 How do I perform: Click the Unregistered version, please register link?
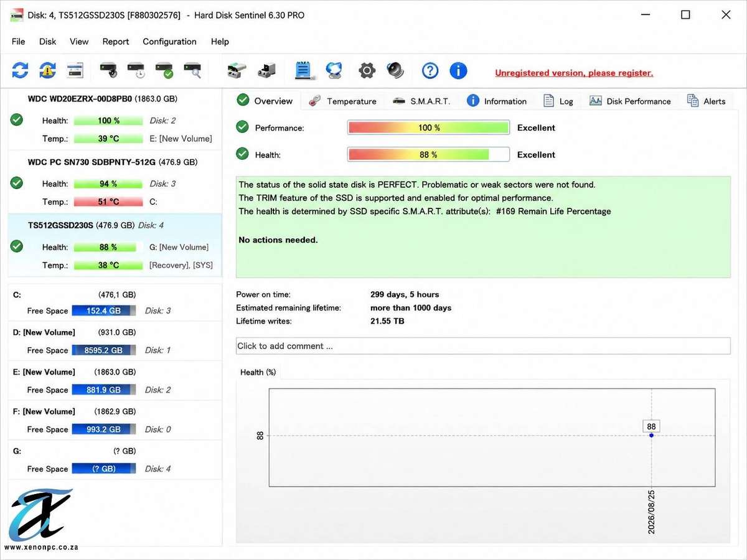tap(574, 73)
